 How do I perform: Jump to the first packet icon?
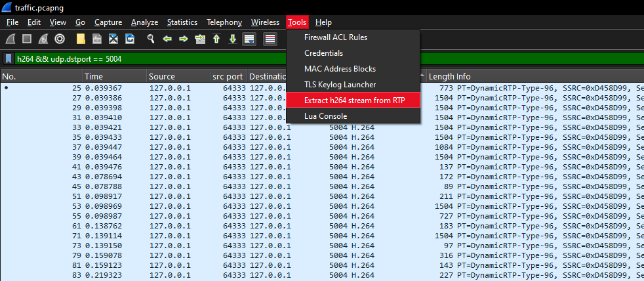[216, 39]
